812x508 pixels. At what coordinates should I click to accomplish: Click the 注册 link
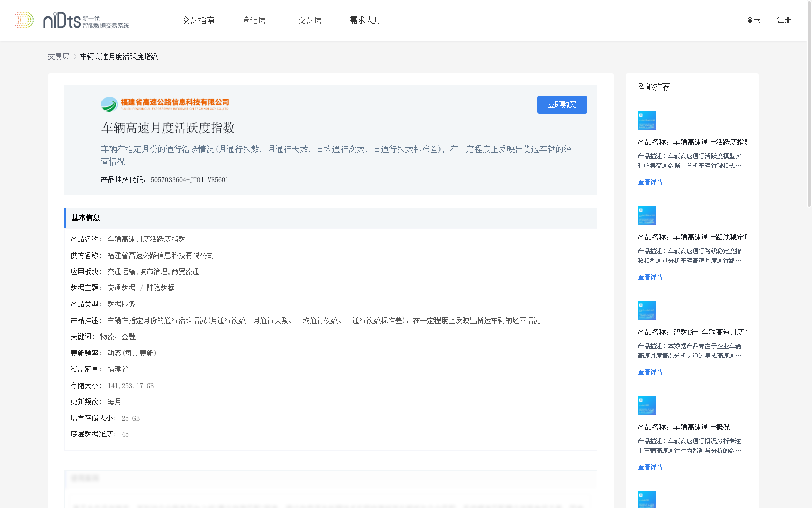point(784,20)
